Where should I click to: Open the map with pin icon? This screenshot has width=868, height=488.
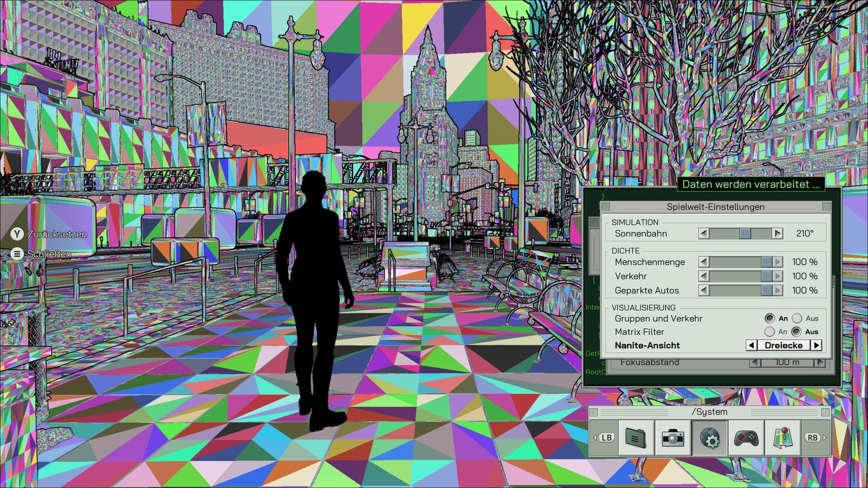click(x=782, y=437)
